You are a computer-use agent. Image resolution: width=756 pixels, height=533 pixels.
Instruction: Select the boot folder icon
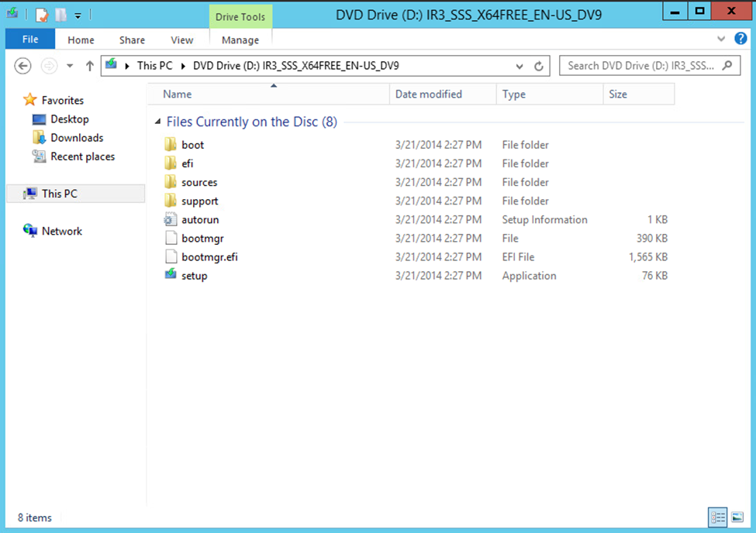point(170,145)
